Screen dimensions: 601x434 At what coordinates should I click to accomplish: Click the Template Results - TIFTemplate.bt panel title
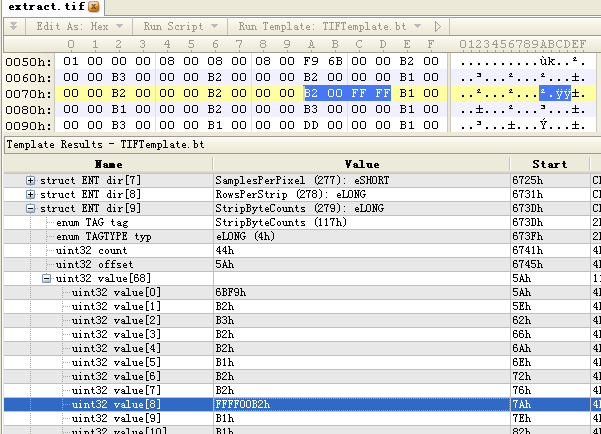tap(105, 145)
